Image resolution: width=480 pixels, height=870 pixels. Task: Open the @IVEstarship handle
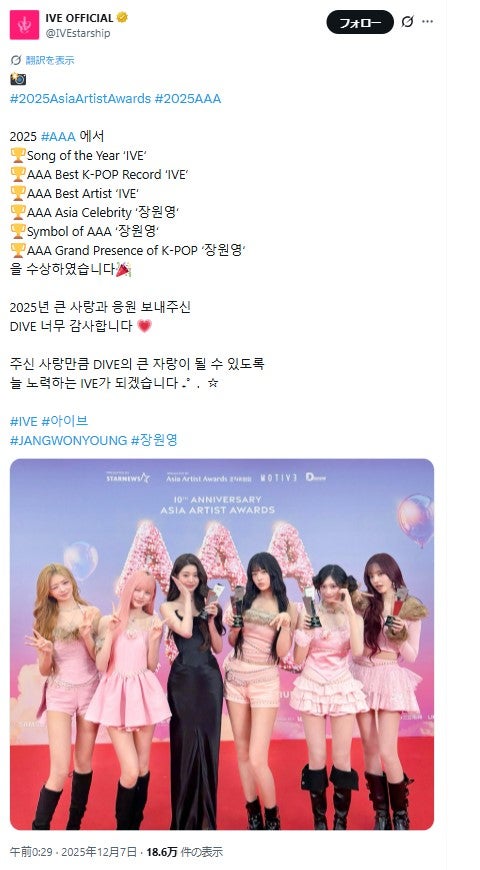(78, 33)
